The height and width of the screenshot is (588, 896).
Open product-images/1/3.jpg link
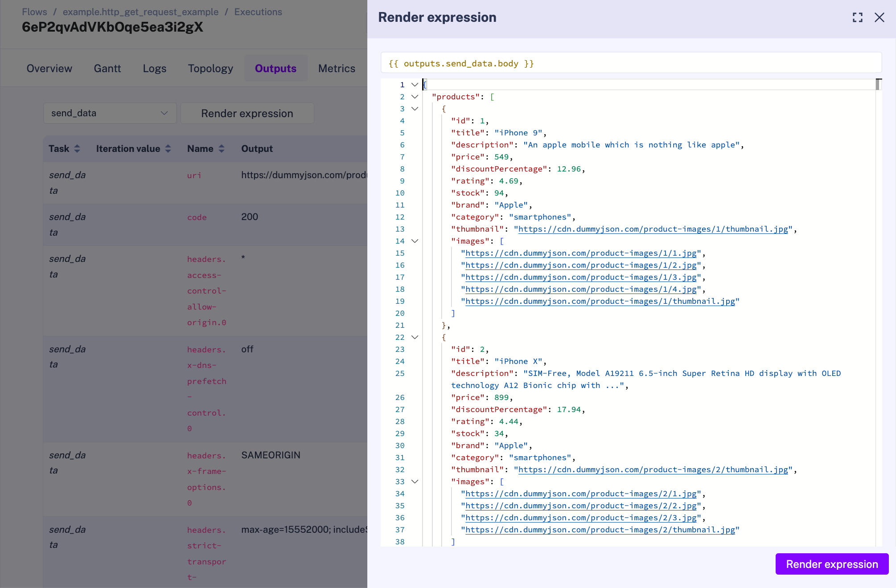[x=581, y=277]
